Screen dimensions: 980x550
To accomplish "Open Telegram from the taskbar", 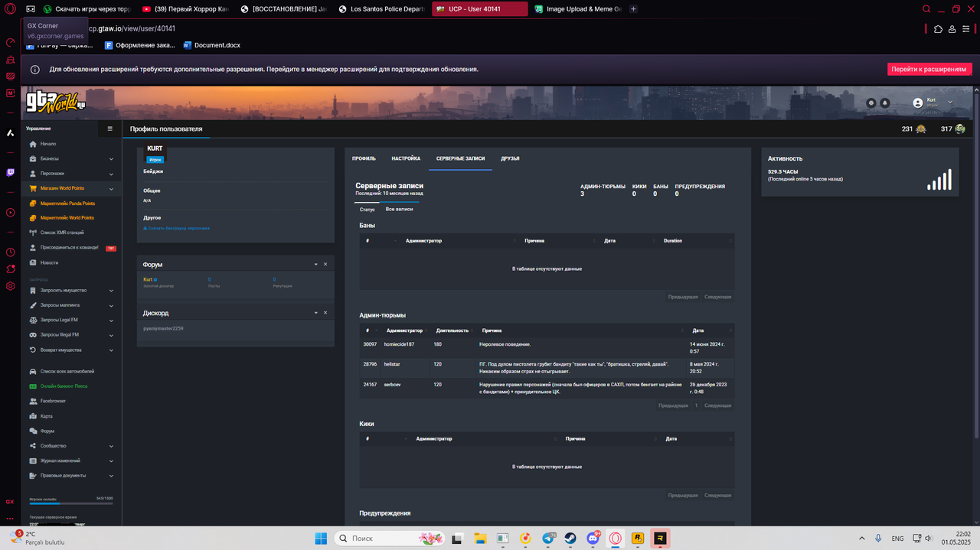I will [x=548, y=539].
